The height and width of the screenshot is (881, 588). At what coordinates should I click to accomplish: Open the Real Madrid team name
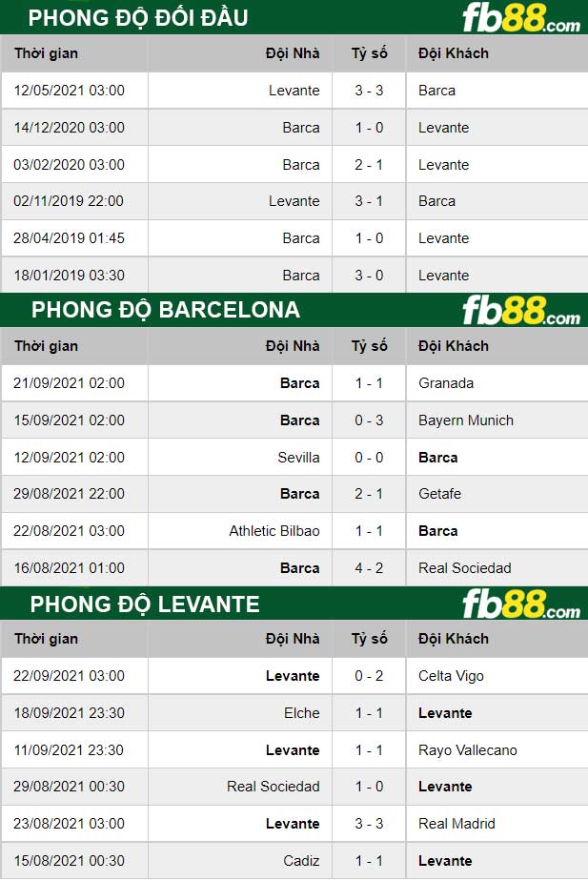(456, 824)
